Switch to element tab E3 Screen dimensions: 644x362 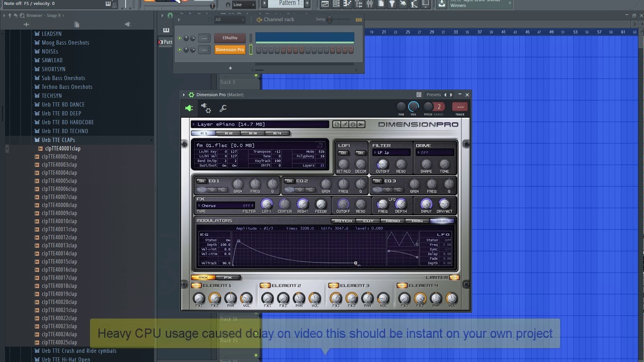(253, 133)
